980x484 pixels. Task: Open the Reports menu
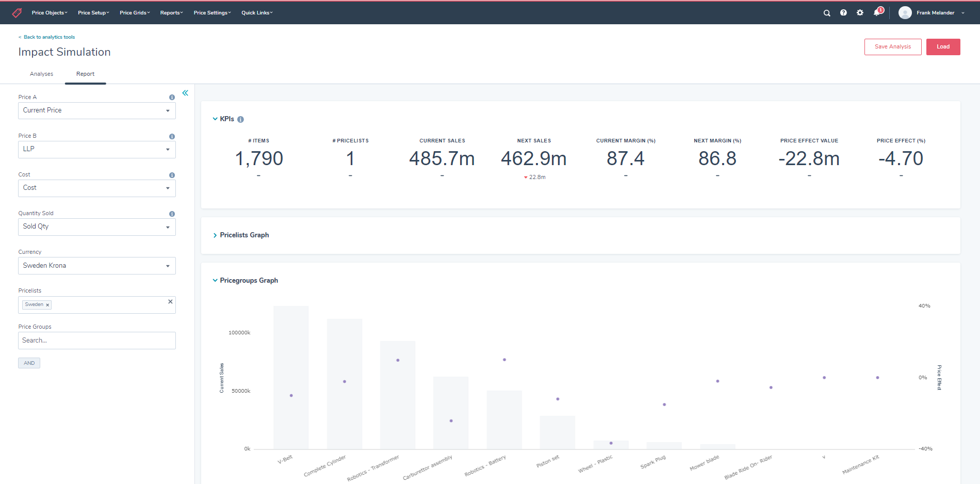[x=171, y=13]
